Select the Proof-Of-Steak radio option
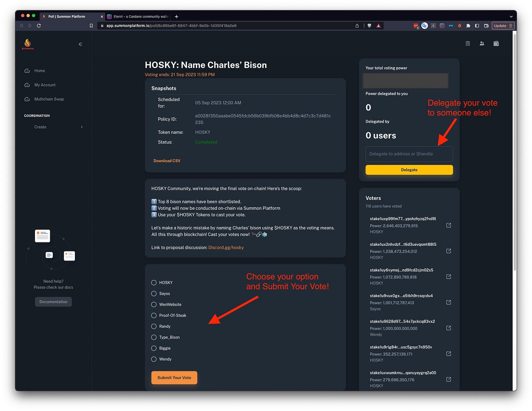 [x=154, y=315]
